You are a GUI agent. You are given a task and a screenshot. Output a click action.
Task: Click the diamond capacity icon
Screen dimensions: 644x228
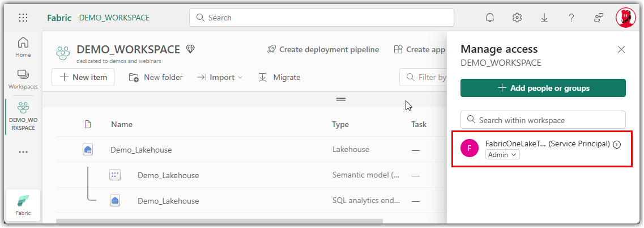(x=190, y=49)
